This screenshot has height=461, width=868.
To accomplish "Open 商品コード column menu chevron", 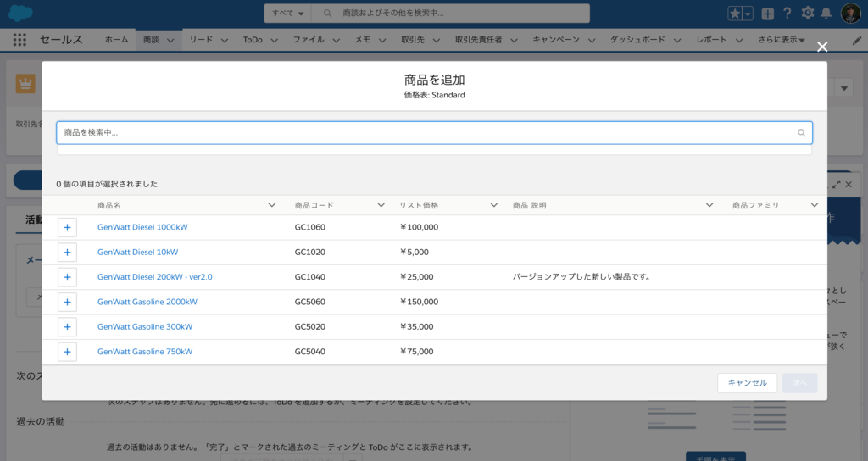I will click(x=381, y=205).
